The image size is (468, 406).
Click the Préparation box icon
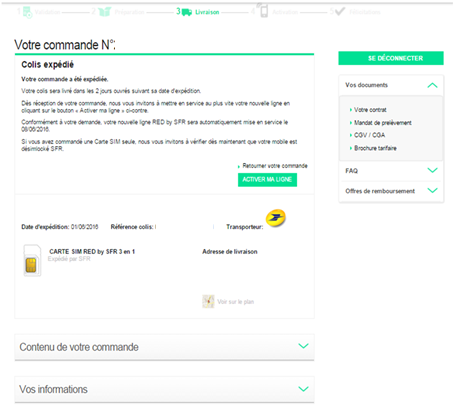[104, 12]
